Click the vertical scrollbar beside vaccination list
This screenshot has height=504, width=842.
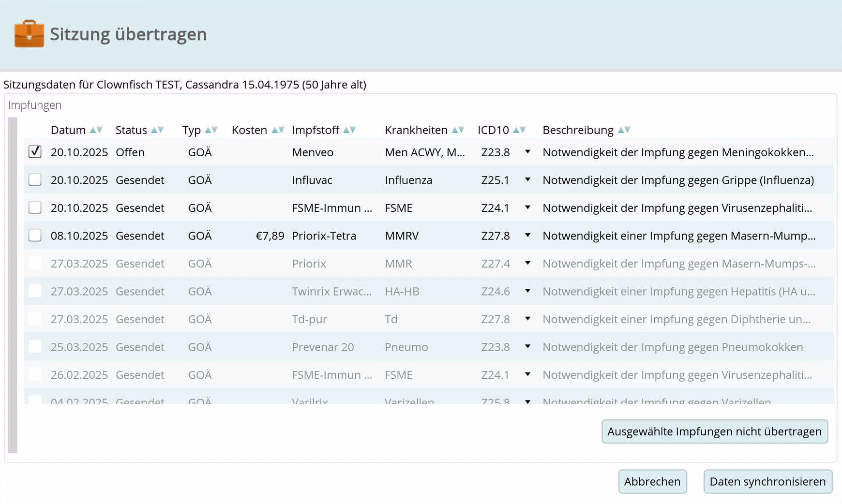coord(13,285)
